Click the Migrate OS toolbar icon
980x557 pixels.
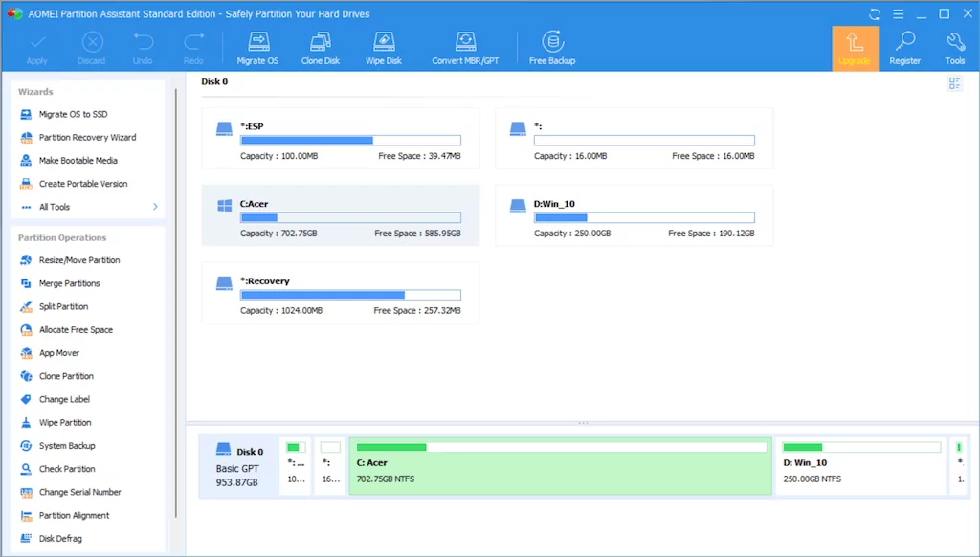257,48
